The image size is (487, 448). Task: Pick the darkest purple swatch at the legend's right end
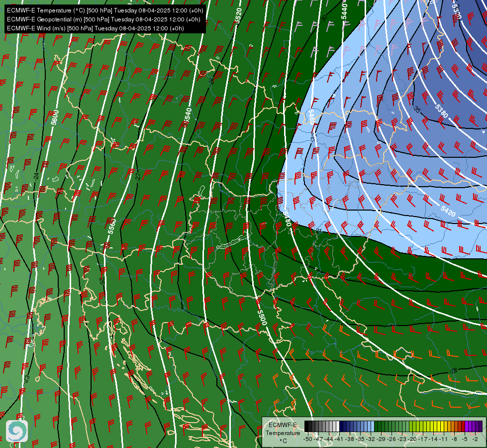pyautogui.click(x=481, y=426)
